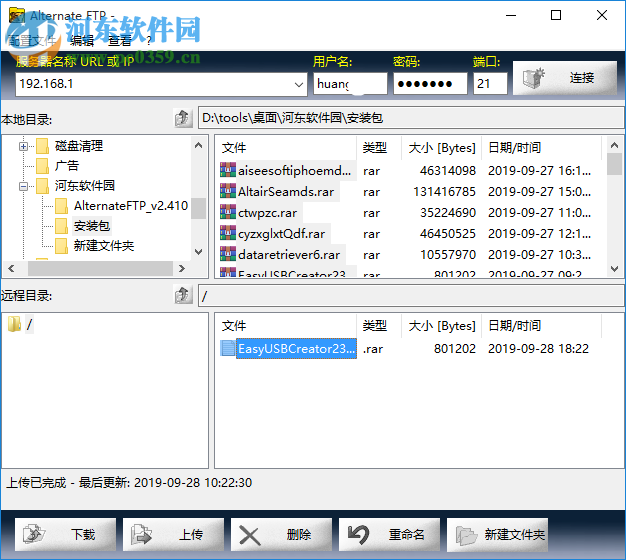626x560 pixels.
Task: Select the AlternateFTP_v2.410 folder
Action: [x=131, y=206]
